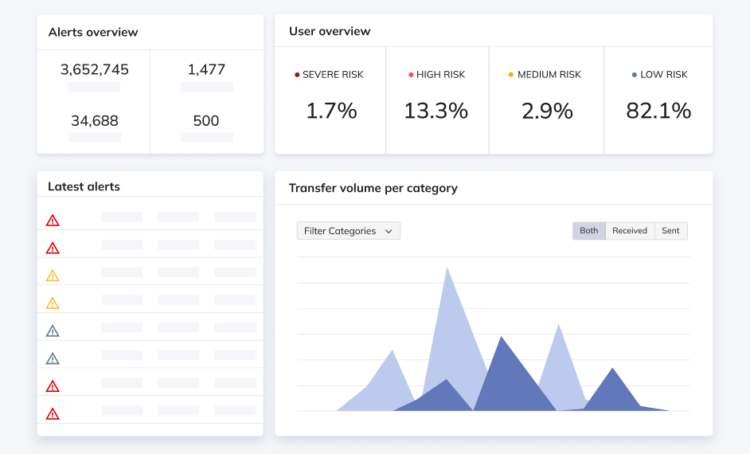Open the 3,652,745 alerts count
Viewport: 750px width, 454px height.
(94, 70)
